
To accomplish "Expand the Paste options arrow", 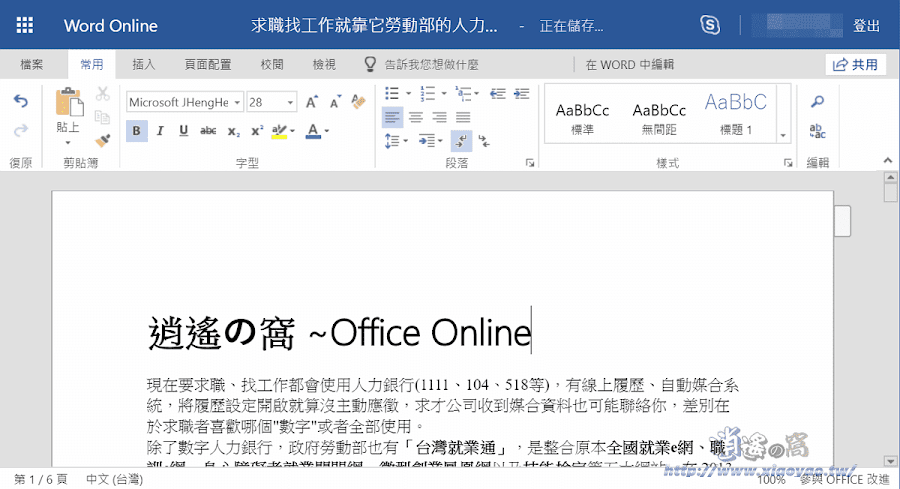I will (x=68, y=142).
